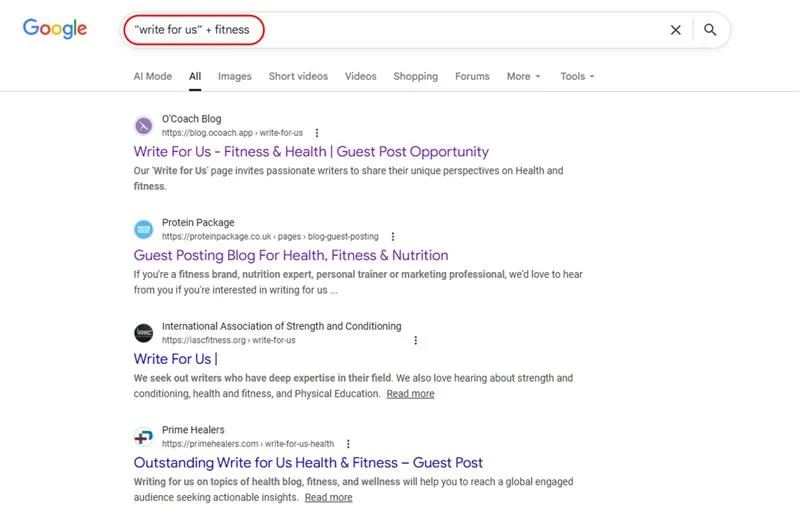This screenshot has width=800, height=517.
Task: Open three-dot menu for Protein Package result
Action: (393, 236)
